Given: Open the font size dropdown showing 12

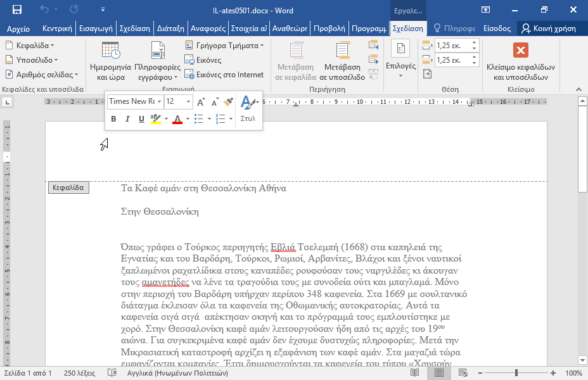Looking at the screenshot, I should (188, 101).
